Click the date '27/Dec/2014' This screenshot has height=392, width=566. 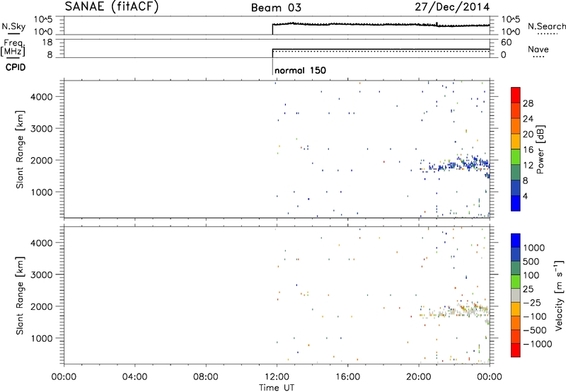[x=452, y=7]
